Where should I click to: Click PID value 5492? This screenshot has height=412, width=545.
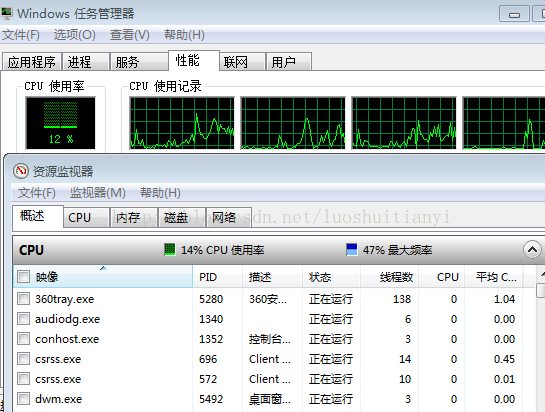(x=211, y=399)
